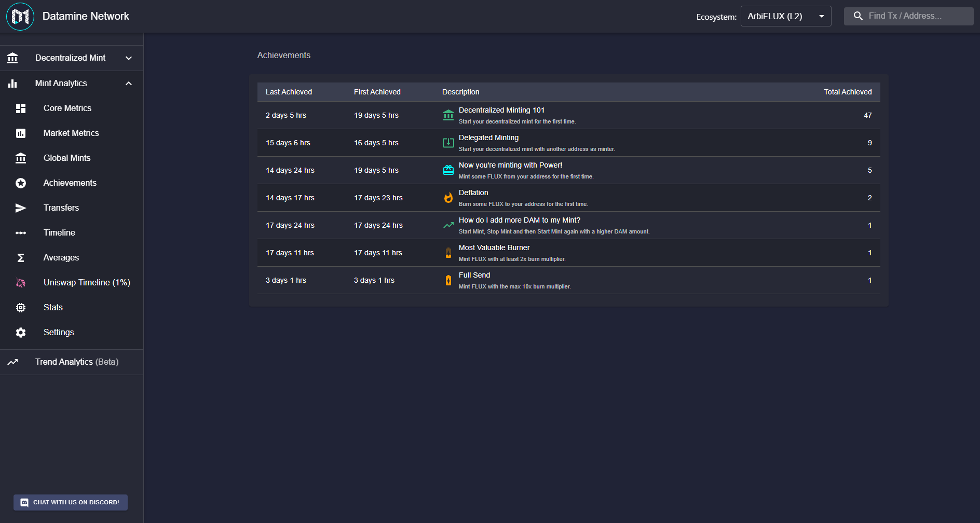Click the Decentralized Minting 101 title
The height and width of the screenshot is (523, 980).
(501, 110)
